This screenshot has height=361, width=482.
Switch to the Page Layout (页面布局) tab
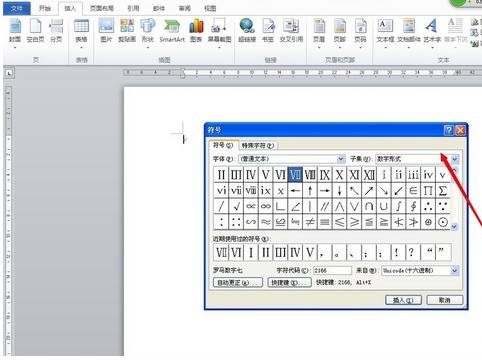click(102, 8)
